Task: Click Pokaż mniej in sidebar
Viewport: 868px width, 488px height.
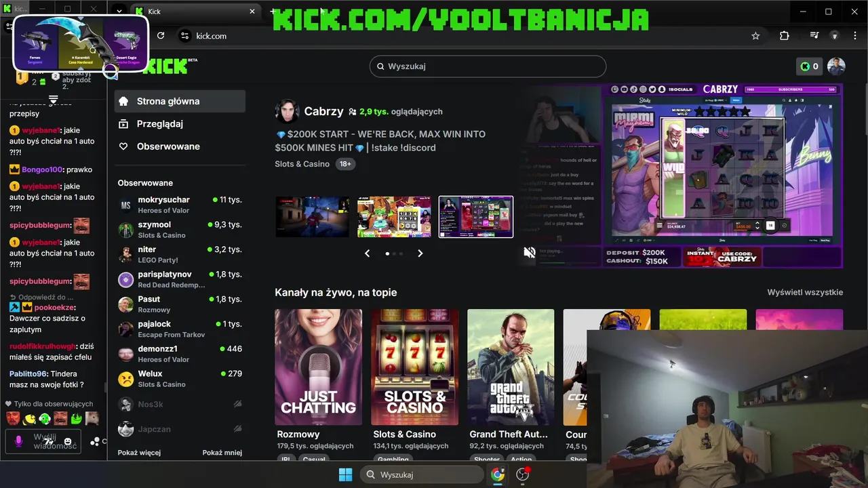Action: [222, 453]
